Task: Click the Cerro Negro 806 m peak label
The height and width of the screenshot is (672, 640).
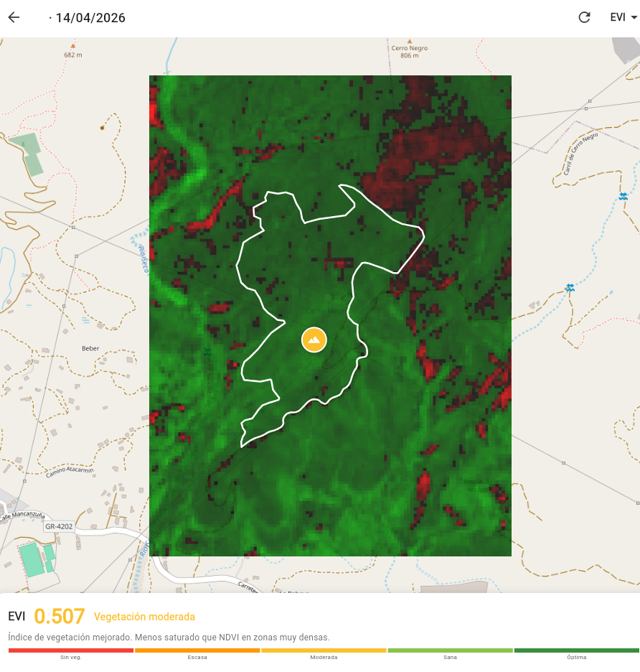Action: [410, 52]
